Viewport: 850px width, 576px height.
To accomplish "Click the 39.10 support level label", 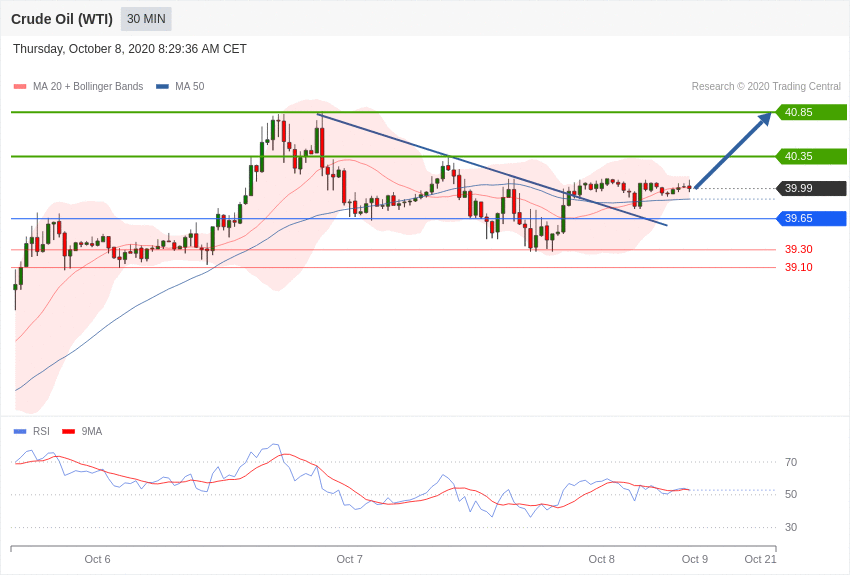I will tap(798, 267).
